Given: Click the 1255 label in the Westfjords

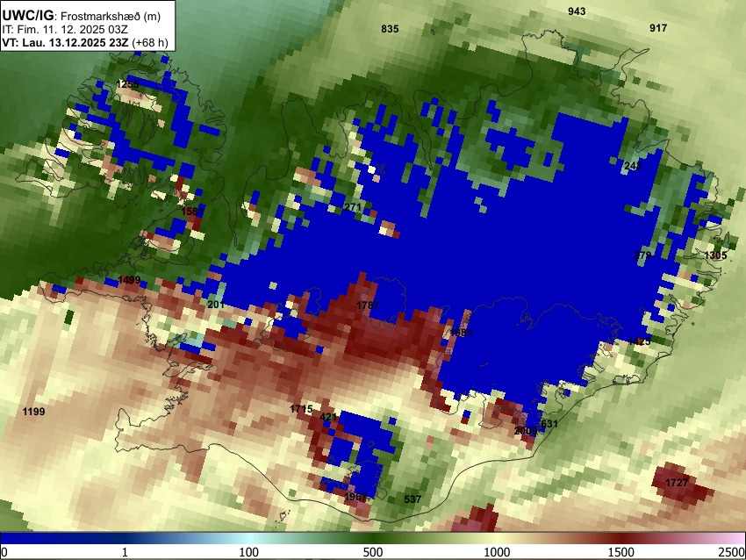Looking at the screenshot, I should (x=127, y=84).
